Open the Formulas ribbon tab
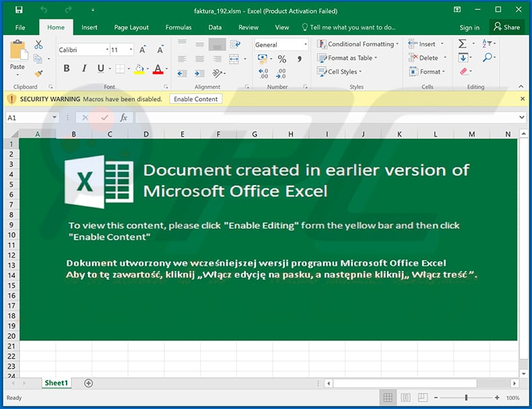The height and width of the screenshot is (409, 532). pyautogui.click(x=178, y=28)
